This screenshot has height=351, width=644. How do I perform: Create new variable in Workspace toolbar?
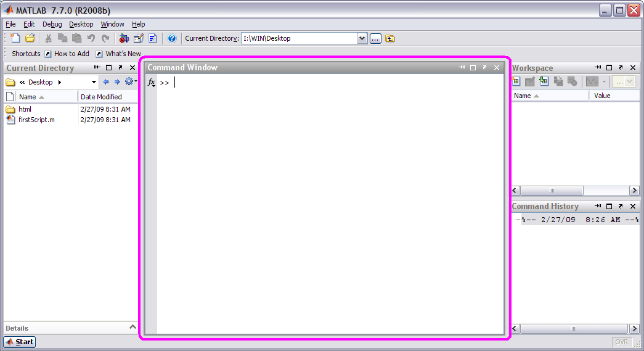click(x=516, y=81)
